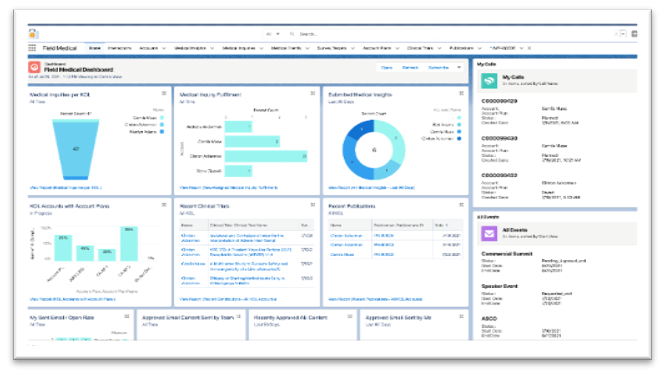Screen dimensions: 664x375
Task: Open the Speaker Event entry
Action: click(500, 286)
